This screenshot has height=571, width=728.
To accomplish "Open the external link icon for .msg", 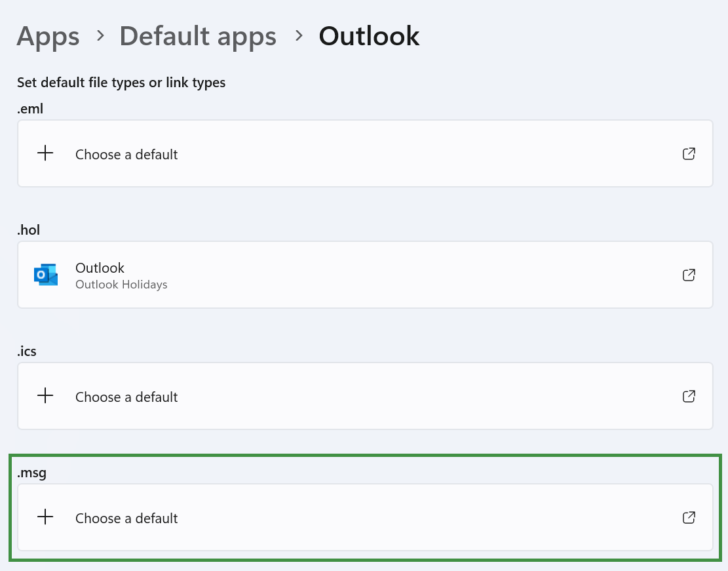I will [689, 518].
